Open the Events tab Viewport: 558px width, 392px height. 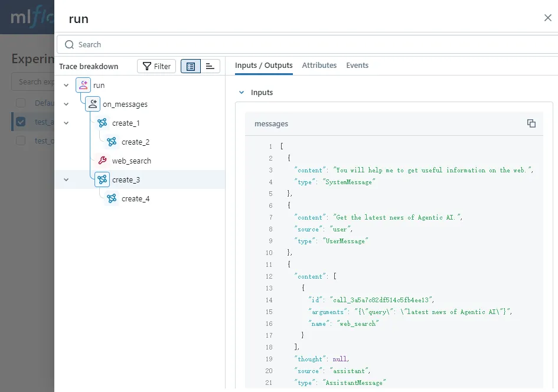point(357,66)
